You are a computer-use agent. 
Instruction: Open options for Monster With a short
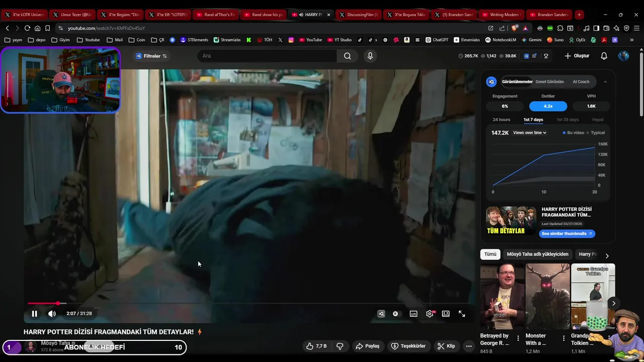pos(563,338)
